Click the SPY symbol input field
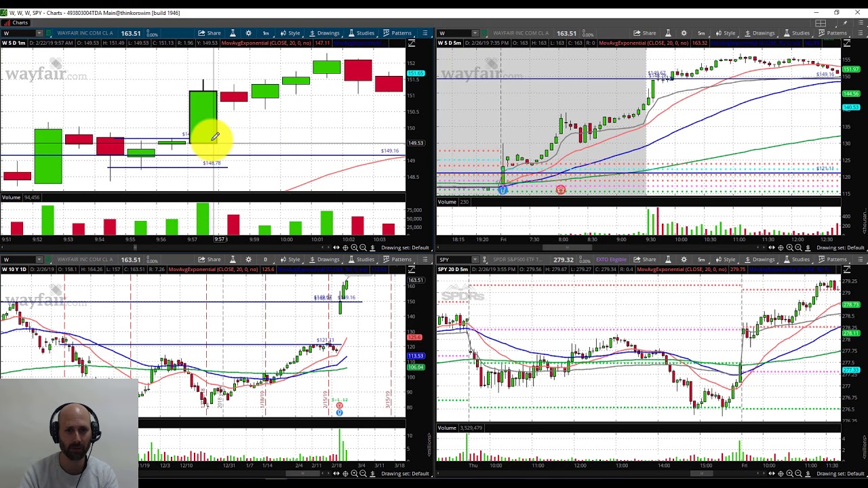Viewport: 868px width, 488px height. [454, 260]
